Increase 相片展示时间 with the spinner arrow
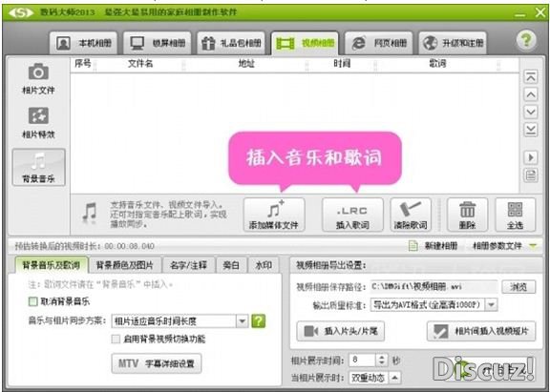 click(x=382, y=357)
